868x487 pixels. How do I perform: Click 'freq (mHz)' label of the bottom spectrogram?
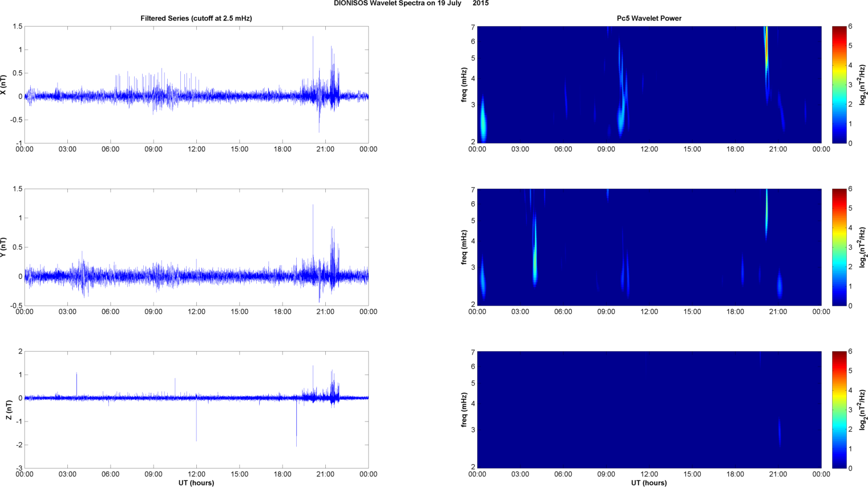pos(465,410)
